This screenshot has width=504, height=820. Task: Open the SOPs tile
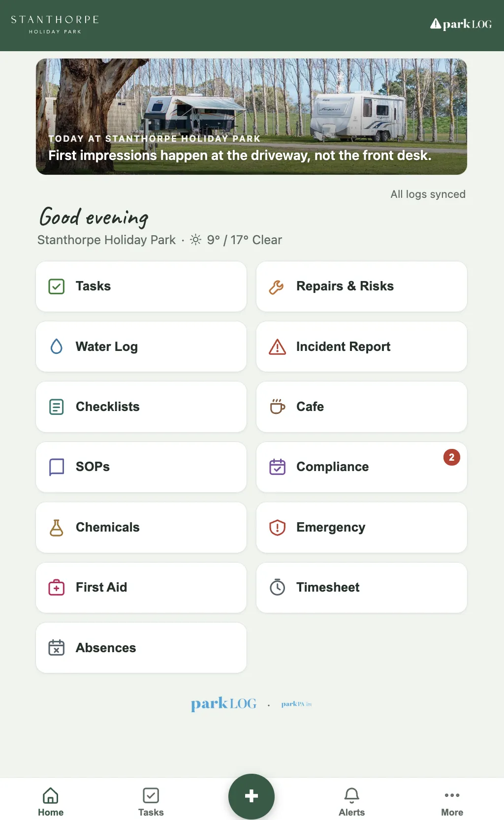pyautogui.click(x=141, y=467)
